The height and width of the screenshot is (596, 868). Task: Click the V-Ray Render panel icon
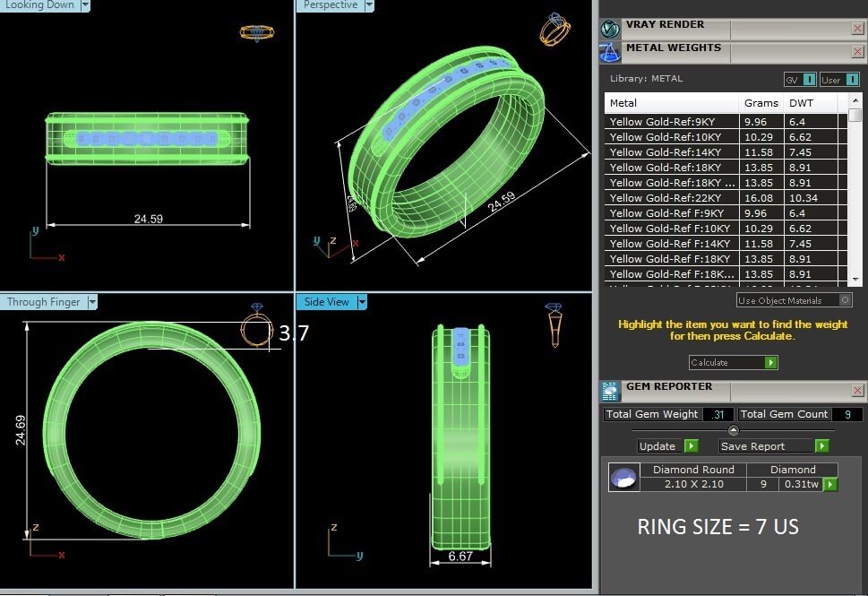[610, 29]
